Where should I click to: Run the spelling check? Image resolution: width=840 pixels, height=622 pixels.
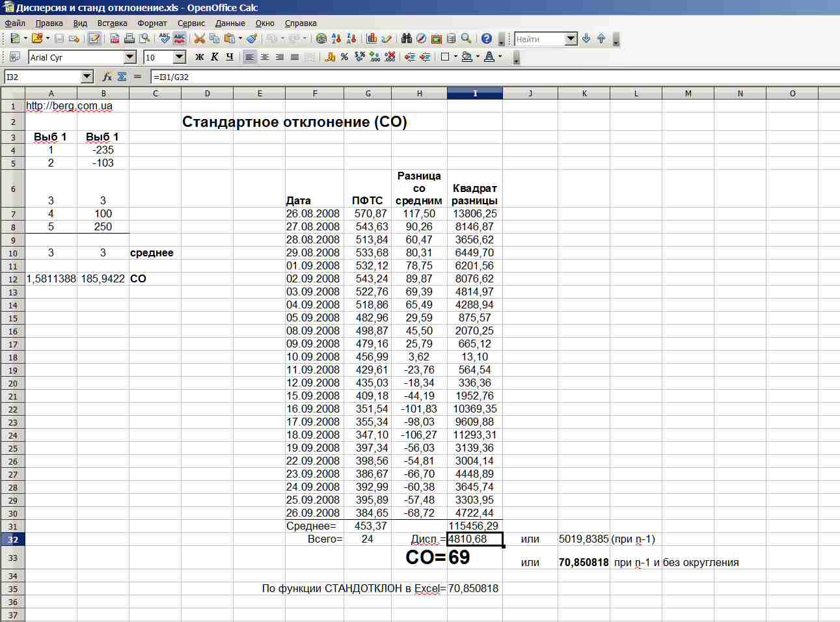coord(165,39)
